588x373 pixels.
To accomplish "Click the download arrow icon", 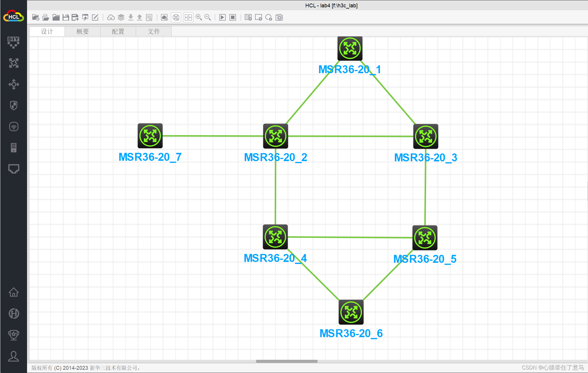I will (131, 17).
